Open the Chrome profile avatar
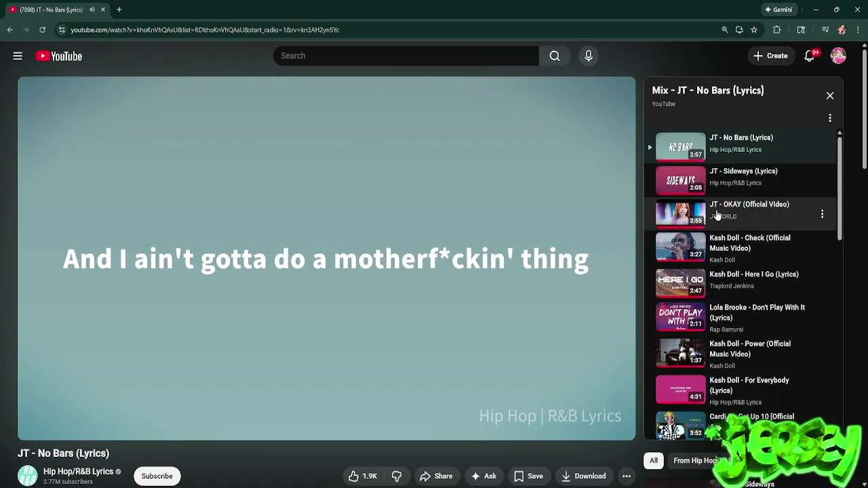This screenshot has width=868, height=488. [x=842, y=30]
